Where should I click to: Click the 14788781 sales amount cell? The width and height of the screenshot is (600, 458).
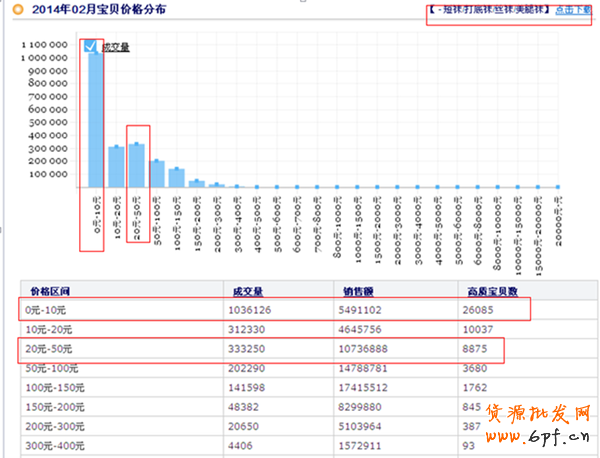tap(370, 368)
